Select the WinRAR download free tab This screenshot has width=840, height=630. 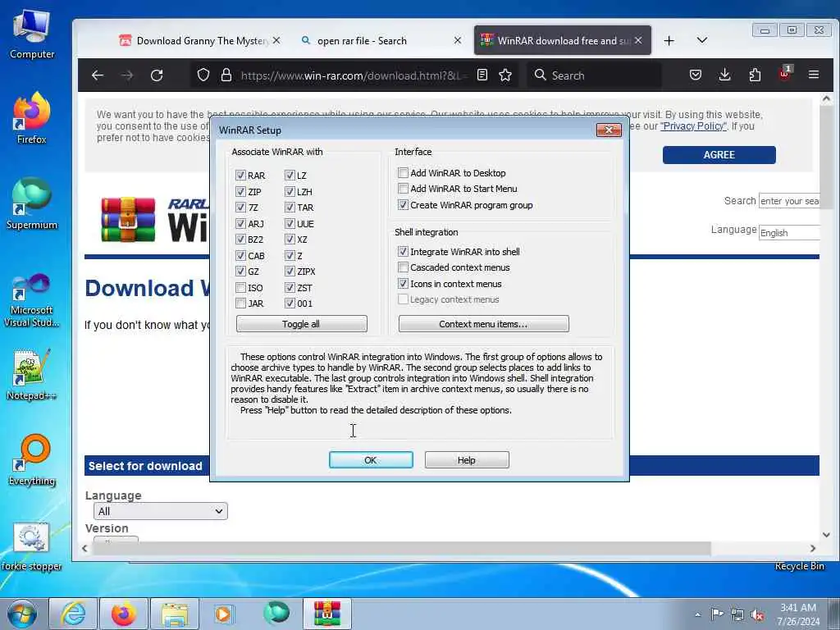pyautogui.click(x=563, y=40)
